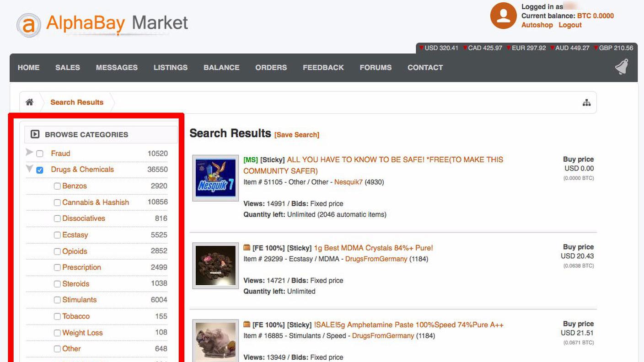The width and height of the screenshot is (644, 362).
Task: Click the Logout link
Action: pos(570,25)
